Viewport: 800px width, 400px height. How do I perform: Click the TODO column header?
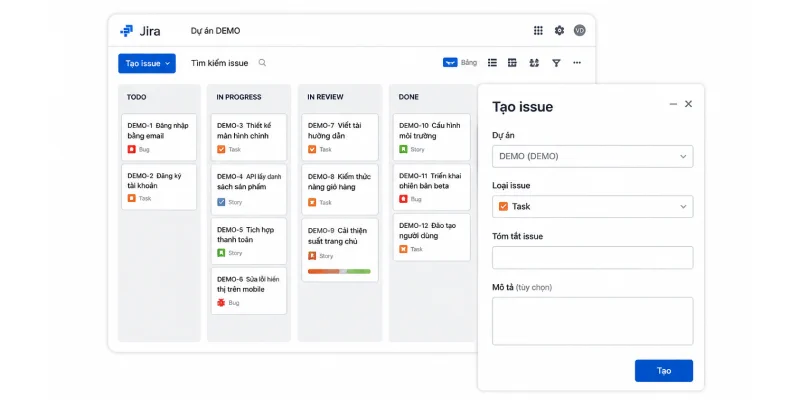[x=137, y=97]
